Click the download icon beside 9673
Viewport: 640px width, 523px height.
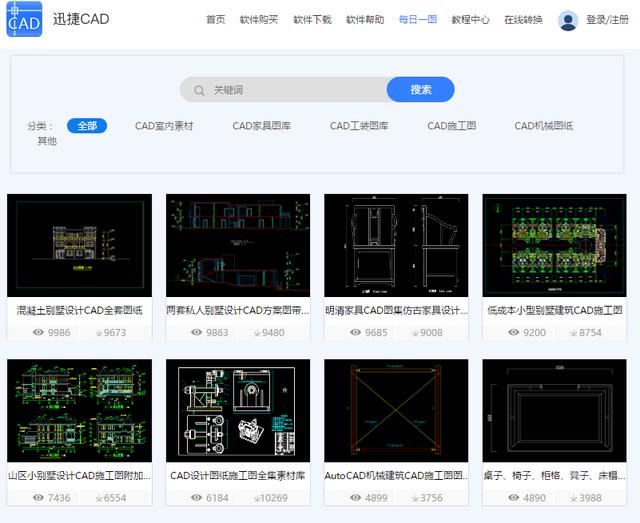coord(99,333)
